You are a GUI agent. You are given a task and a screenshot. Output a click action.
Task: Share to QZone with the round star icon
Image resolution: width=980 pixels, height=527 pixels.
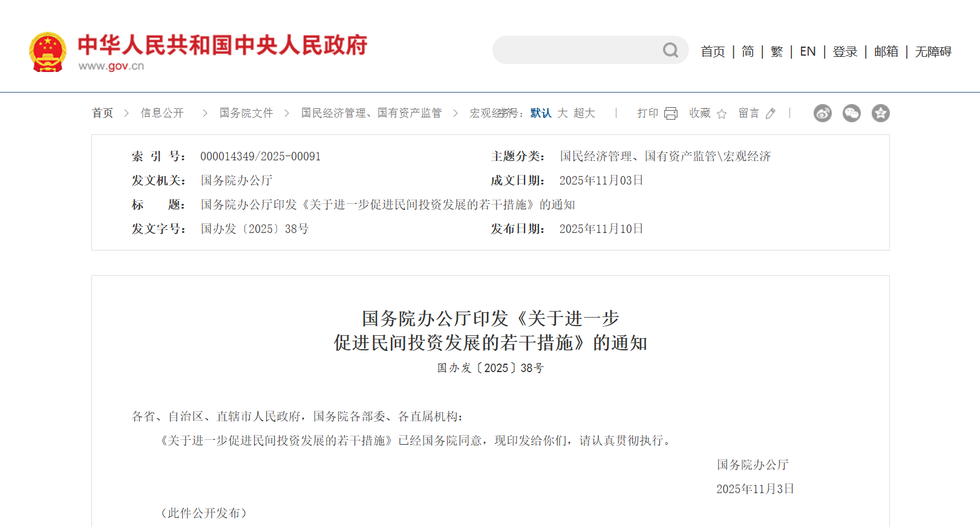click(x=880, y=113)
